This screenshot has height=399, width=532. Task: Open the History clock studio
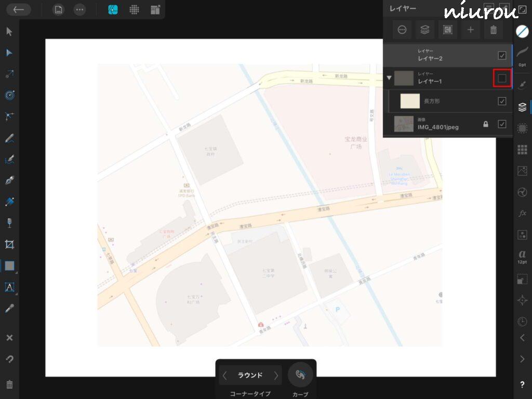(x=522, y=322)
